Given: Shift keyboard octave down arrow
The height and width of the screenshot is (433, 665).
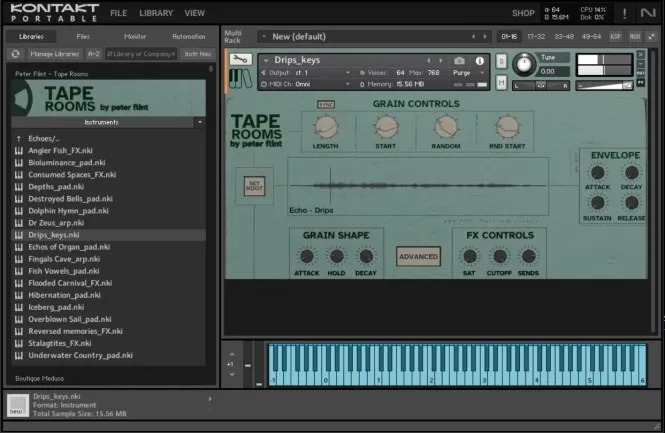Looking at the screenshot, I should tap(232, 374).
